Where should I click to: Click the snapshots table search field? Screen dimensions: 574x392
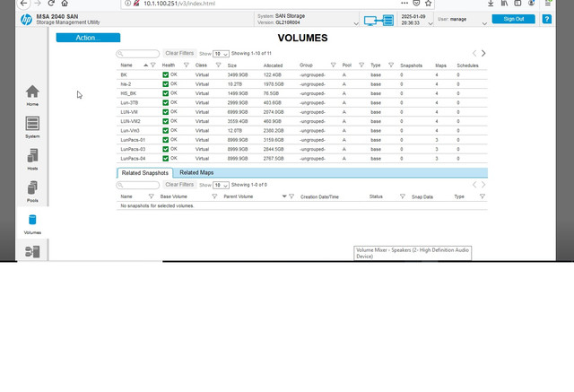137,185
